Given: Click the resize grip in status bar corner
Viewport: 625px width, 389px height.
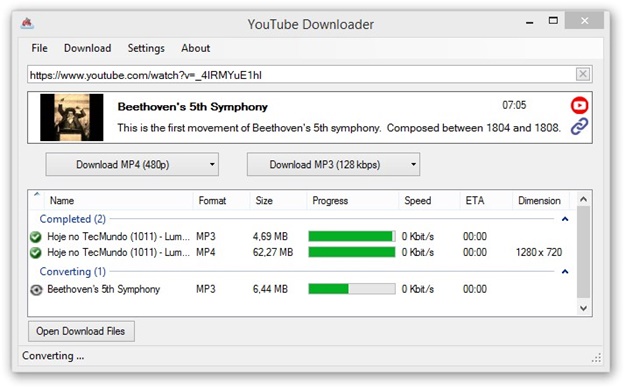Looking at the screenshot, I should coord(596,358).
